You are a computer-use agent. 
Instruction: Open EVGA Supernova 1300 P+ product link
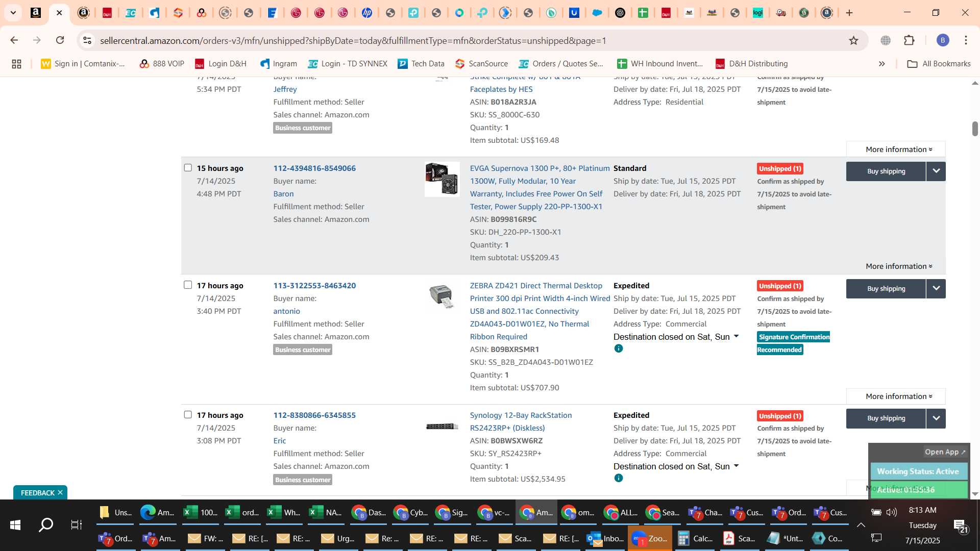[540, 187]
